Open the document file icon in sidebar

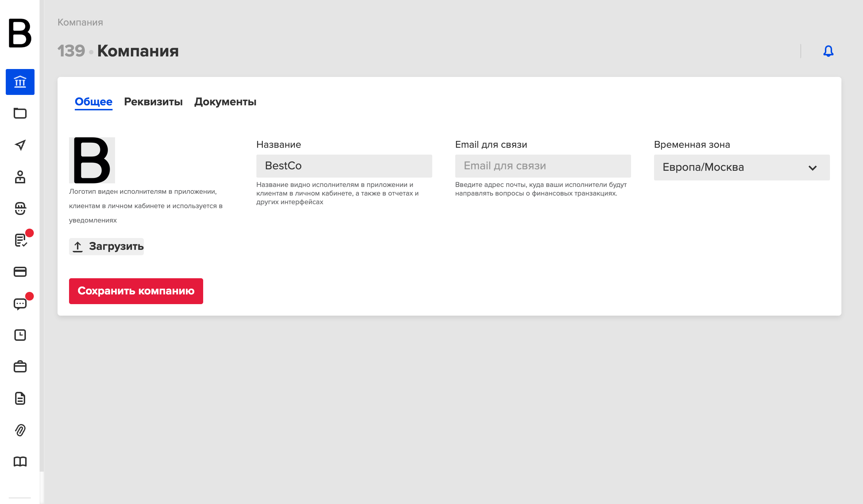[20, 398]
